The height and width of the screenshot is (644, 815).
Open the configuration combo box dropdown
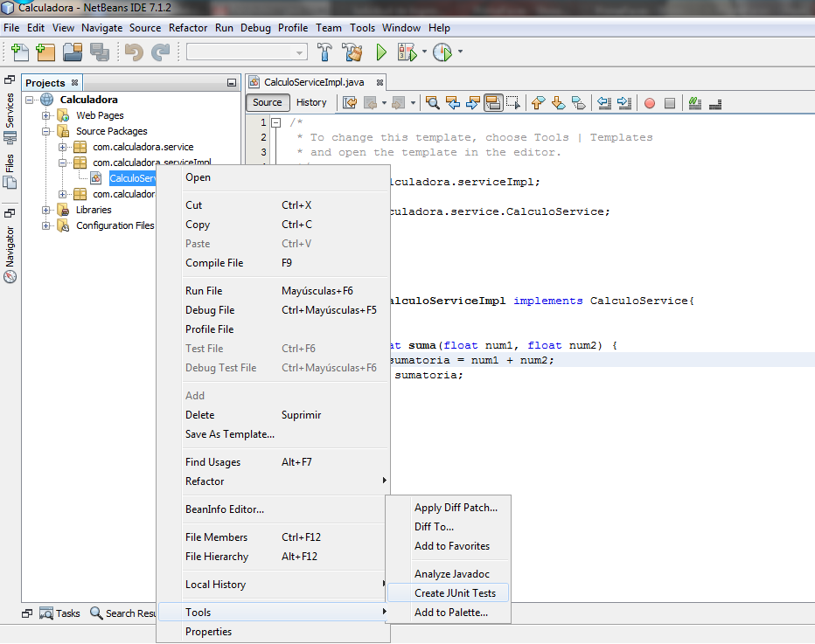(x=247, y=52)
